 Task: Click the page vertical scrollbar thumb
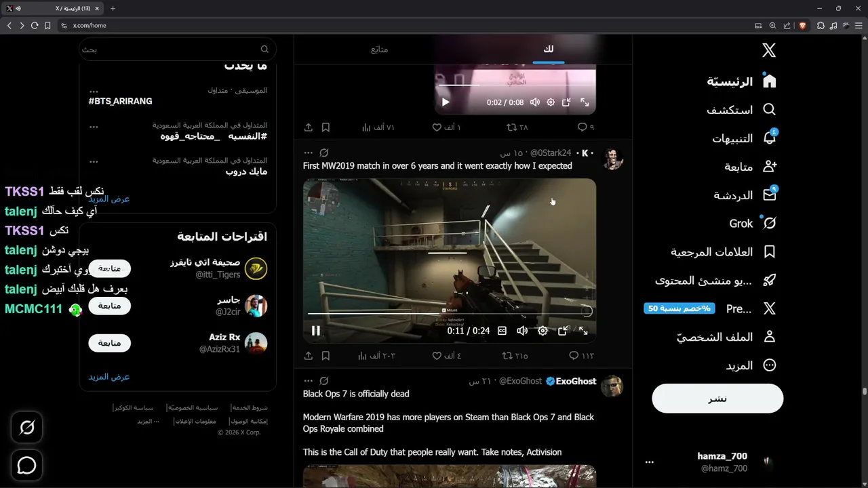865,392
